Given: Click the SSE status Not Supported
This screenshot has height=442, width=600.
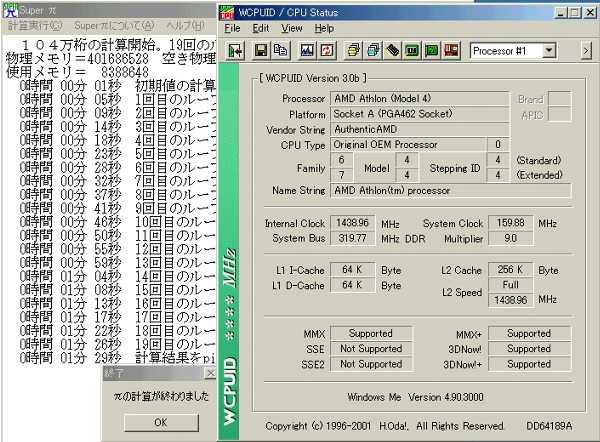Looking at the screenshot, I should 371,349.
